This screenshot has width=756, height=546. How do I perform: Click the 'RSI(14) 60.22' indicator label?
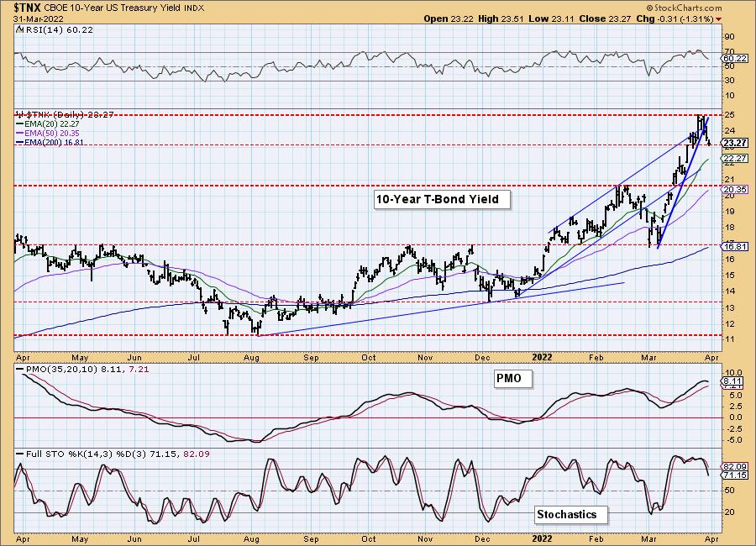(x=58, y=29)
